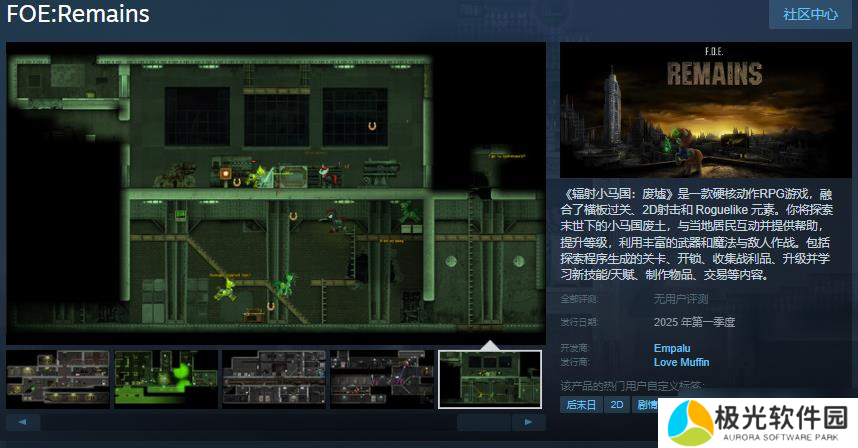Viewport: 858px width, 448px height.
Task: Click the large main gameplay screenshot
Action: (x=276, y=190)
